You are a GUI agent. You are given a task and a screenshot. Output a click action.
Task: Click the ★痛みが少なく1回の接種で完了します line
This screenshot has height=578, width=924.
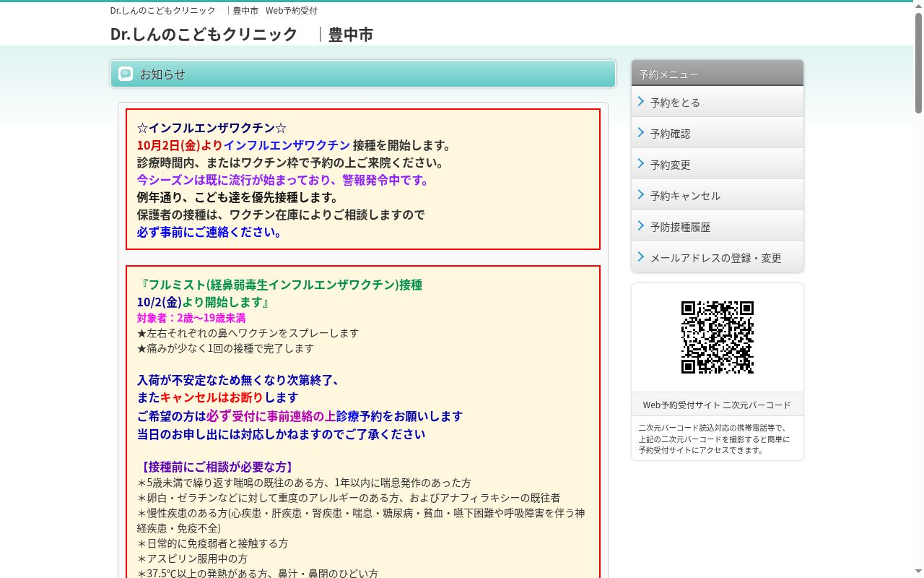(x=225, y=348)
